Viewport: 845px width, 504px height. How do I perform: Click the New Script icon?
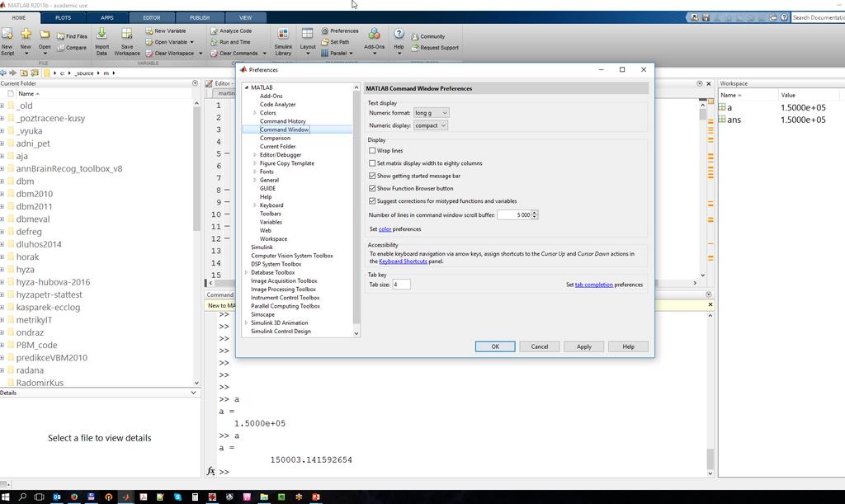[7, 35]
